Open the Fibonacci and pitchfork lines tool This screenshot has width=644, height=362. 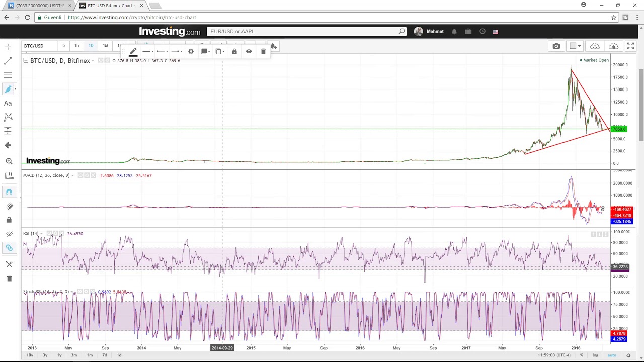[x=8, y=75]
